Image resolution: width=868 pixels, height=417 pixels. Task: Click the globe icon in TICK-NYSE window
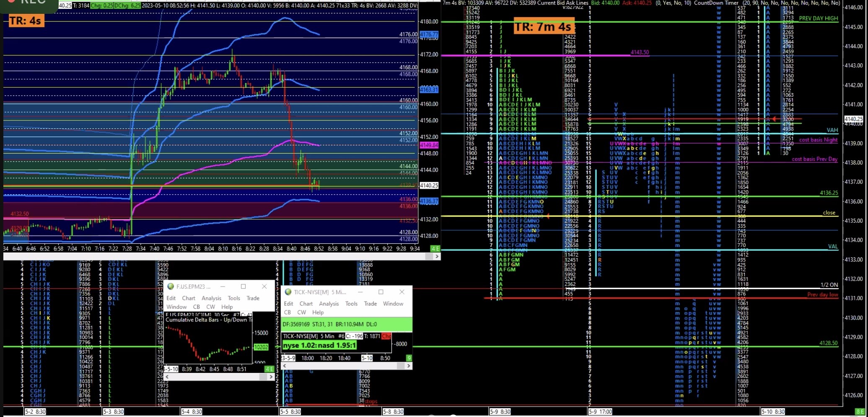(288, 292)
